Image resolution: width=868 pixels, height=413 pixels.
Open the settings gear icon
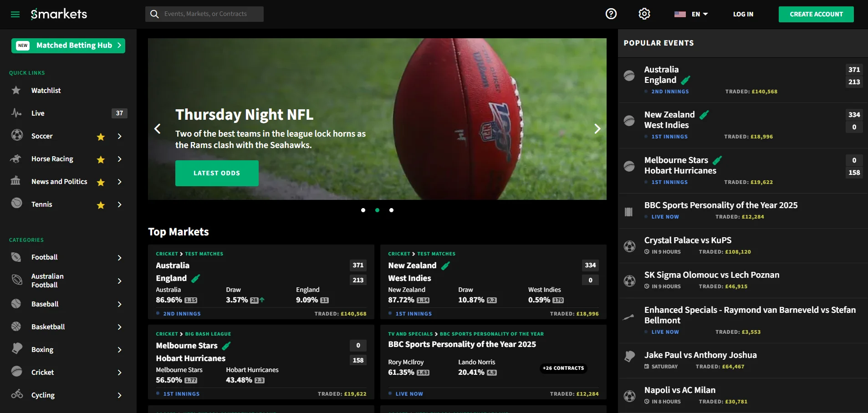tap(644, 14)
